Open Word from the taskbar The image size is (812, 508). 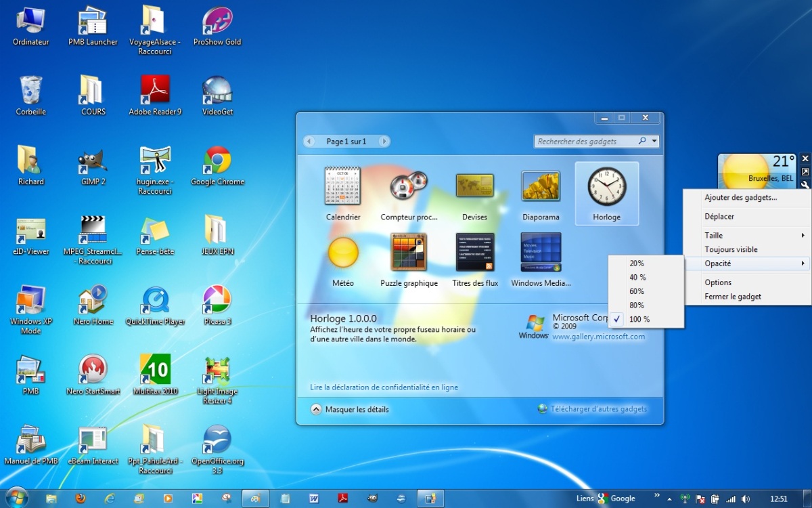pyautogui.click(x=314, y=498)
